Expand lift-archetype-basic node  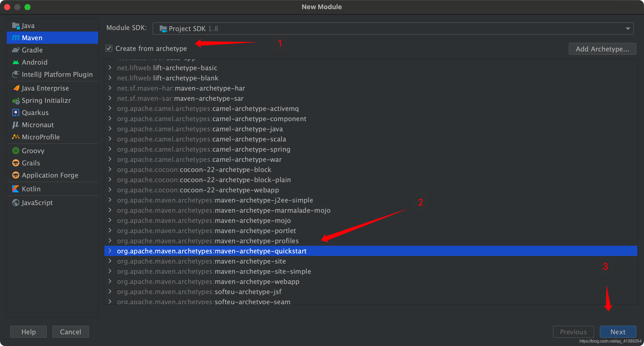110,68
